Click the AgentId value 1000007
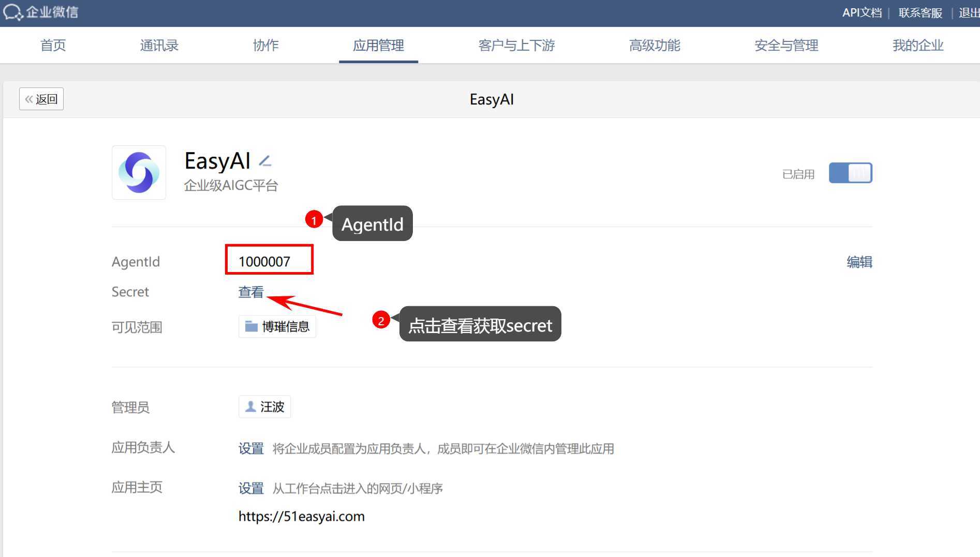This screenshot has height=557, width=980. coord(264,262)
